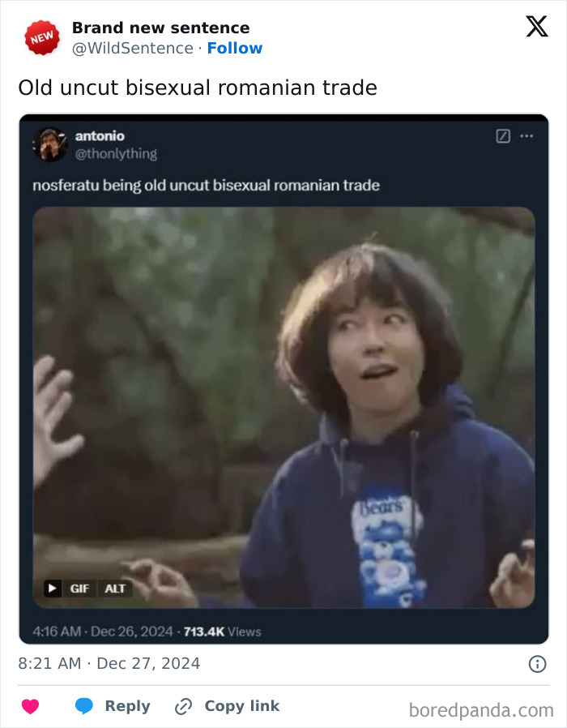Follow the @WildSentence account
Screen dimensions: 567x728
(235, 48)
